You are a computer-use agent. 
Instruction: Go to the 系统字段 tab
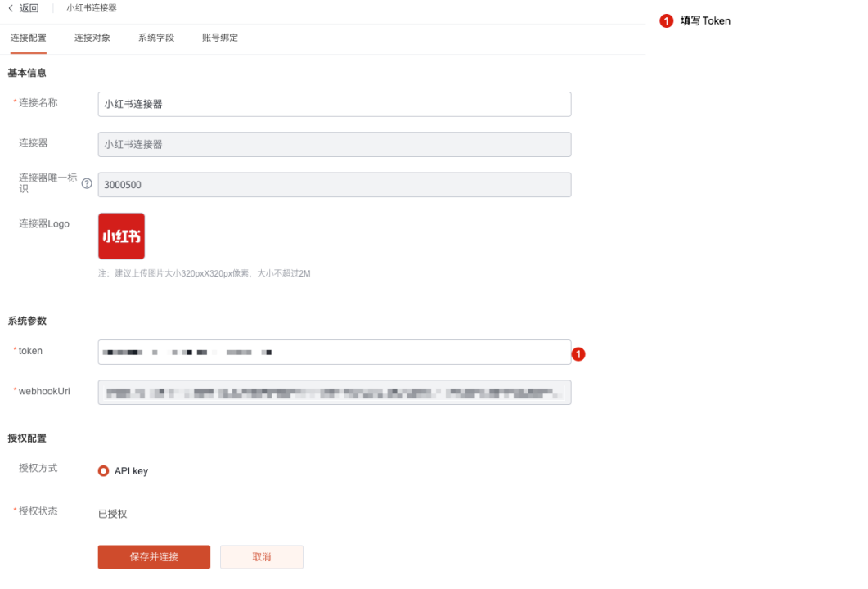click(156, 38)
